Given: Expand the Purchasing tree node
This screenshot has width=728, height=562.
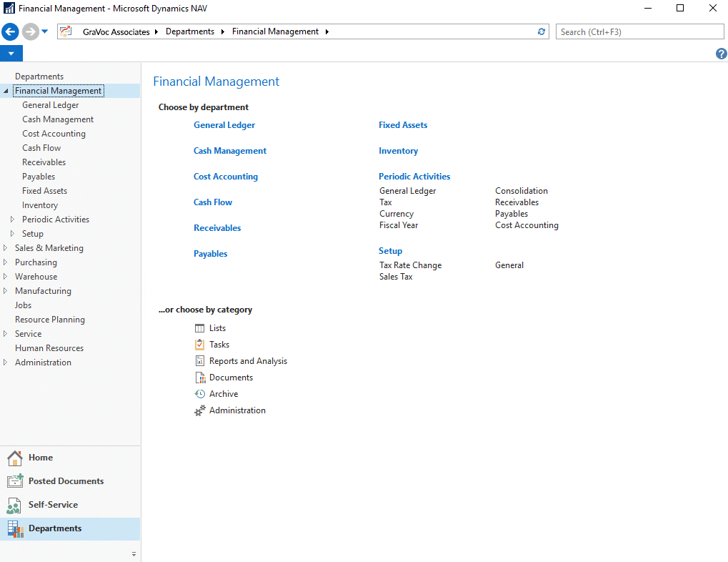Looking at the screenshot, I should pos(5,262).
